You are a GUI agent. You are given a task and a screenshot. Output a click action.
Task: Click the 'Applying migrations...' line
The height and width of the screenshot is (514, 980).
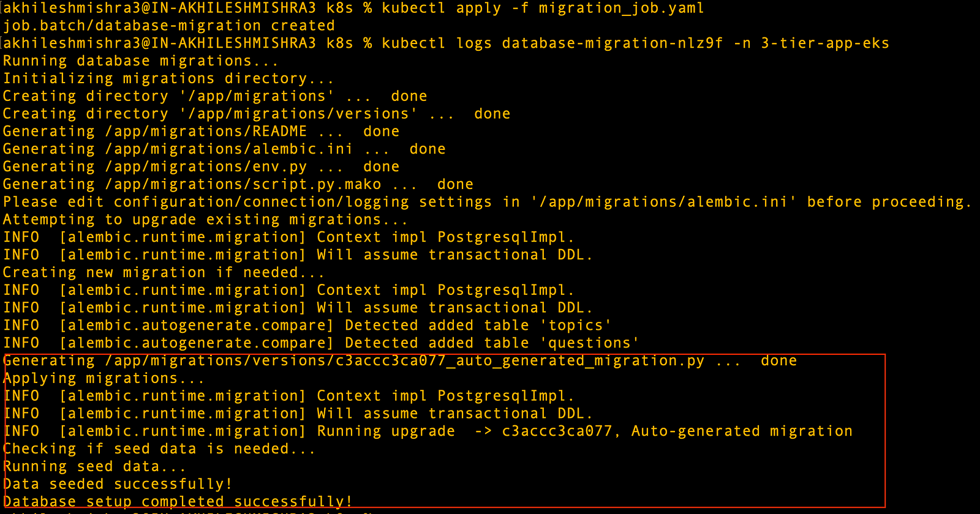tap(104, 379)
